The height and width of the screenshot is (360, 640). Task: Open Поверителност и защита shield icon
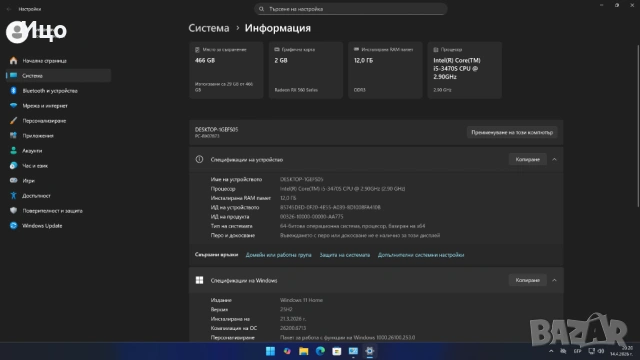tap(13, 211)
